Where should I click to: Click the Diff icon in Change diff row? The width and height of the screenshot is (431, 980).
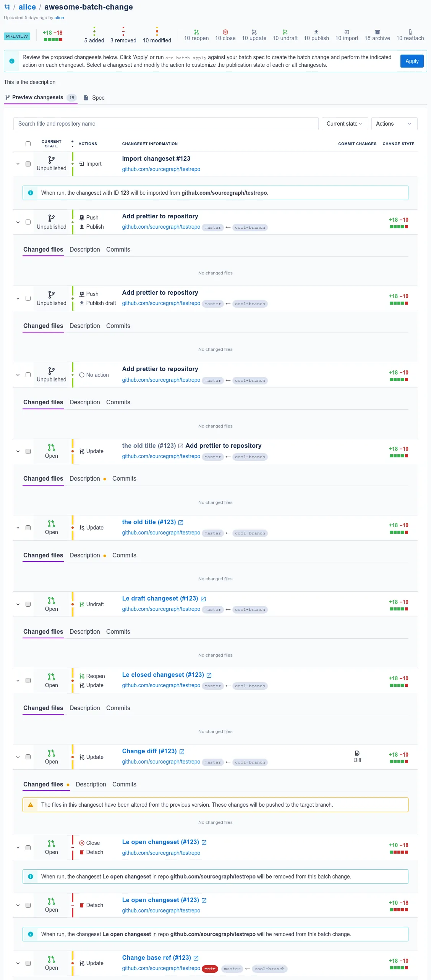pos(357,753)
